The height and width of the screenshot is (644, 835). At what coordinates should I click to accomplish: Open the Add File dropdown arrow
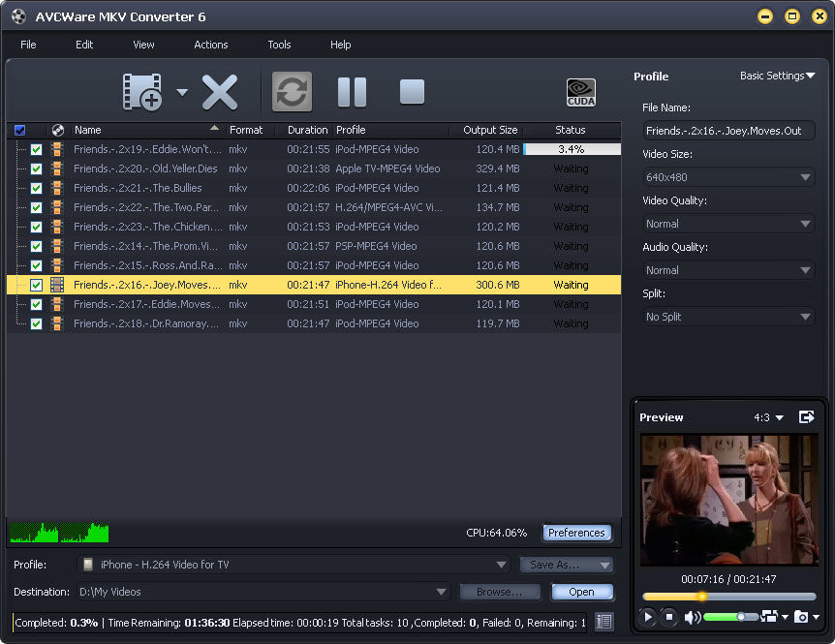pyautogui.click(x=182, y=93)
